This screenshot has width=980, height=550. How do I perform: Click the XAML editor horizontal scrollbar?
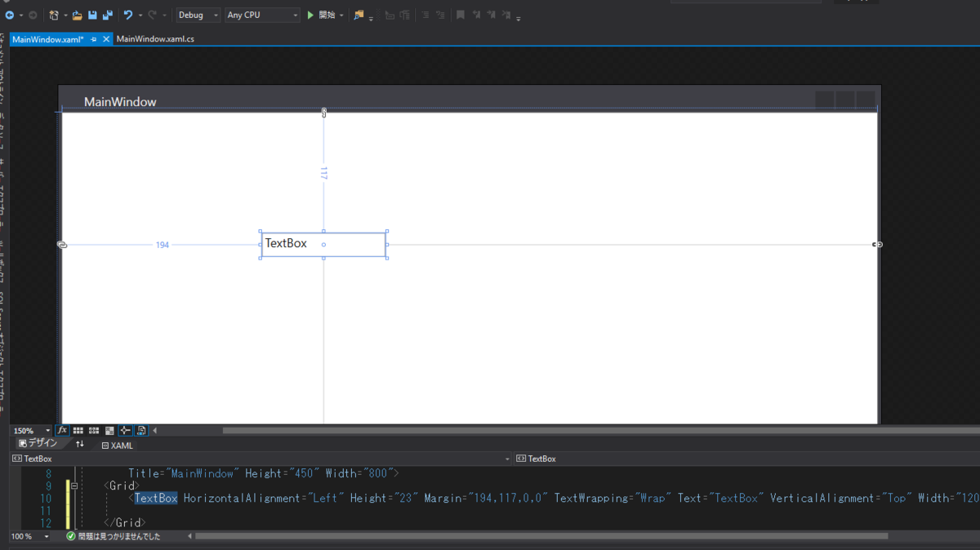[x=541, y=536]
